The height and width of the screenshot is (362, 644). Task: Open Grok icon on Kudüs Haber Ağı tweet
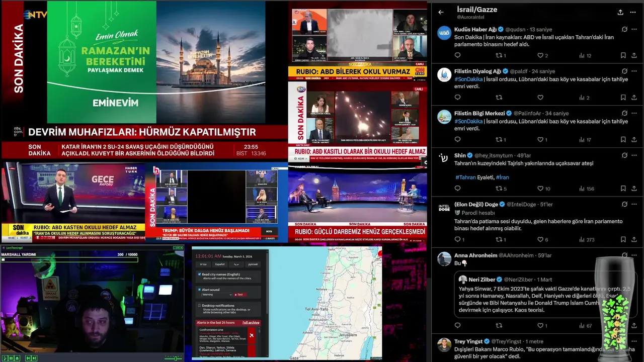(624, 29)
